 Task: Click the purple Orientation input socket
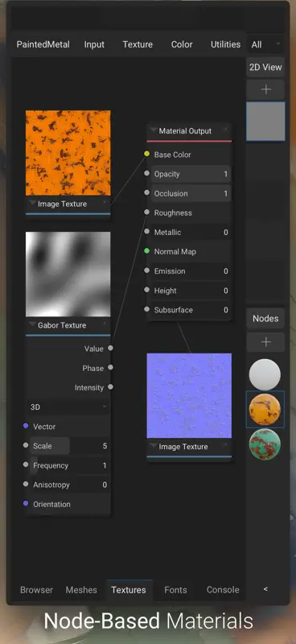[x=26, y=504]
